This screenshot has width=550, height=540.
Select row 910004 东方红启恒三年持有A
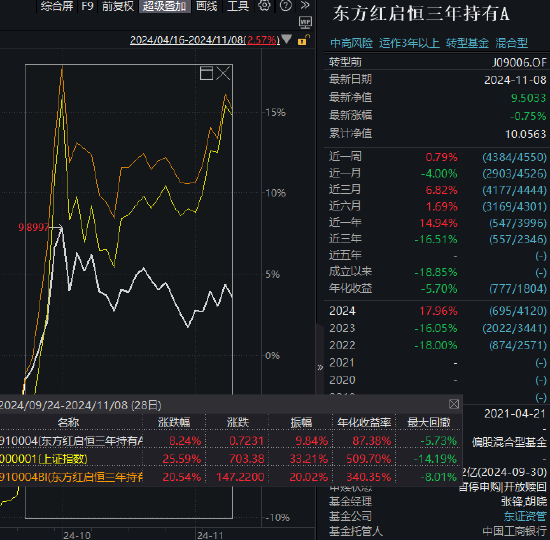[230, 441]
